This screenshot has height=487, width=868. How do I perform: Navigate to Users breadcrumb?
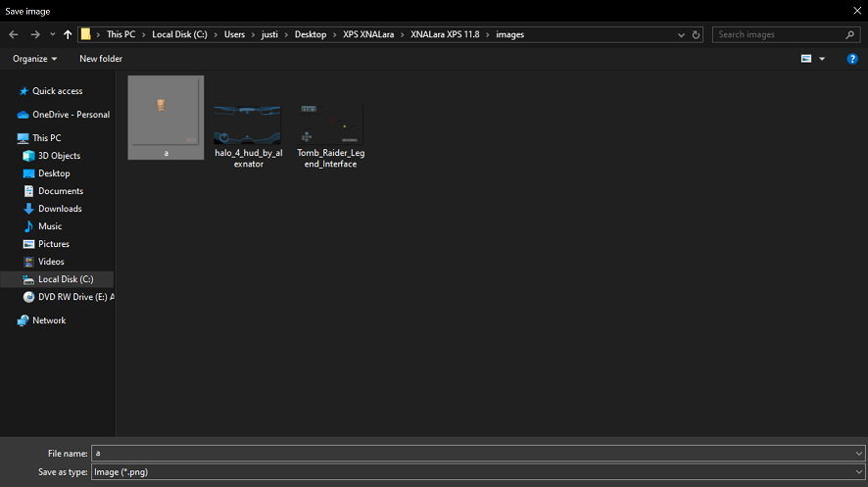[x=234, y=34]
